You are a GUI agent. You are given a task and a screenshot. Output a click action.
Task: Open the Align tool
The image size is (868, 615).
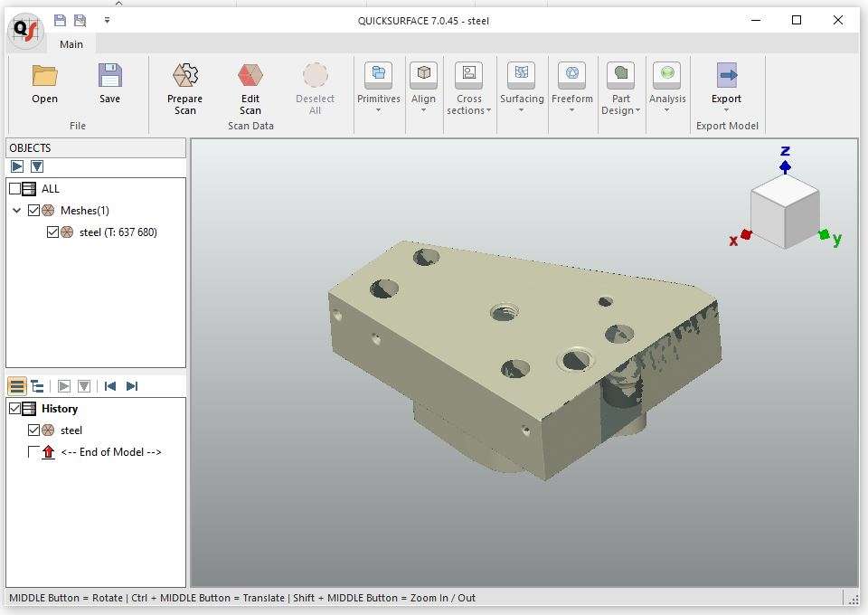tap(423, 76)
